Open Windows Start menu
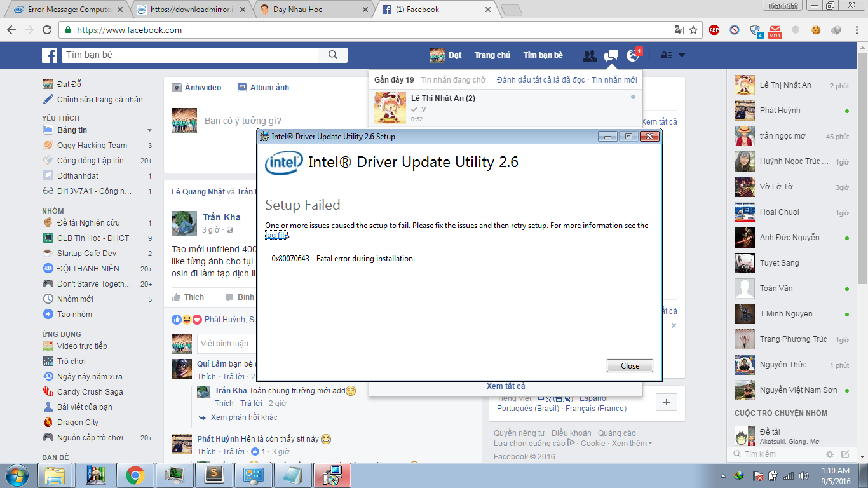The image size is (868, 488). click(16, 475)
